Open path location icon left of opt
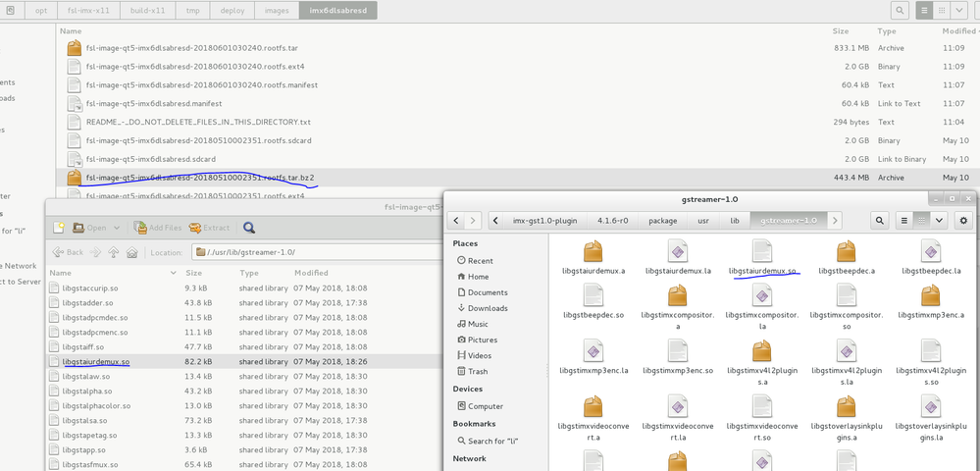 pyautogui.click(x=11, y=11)
